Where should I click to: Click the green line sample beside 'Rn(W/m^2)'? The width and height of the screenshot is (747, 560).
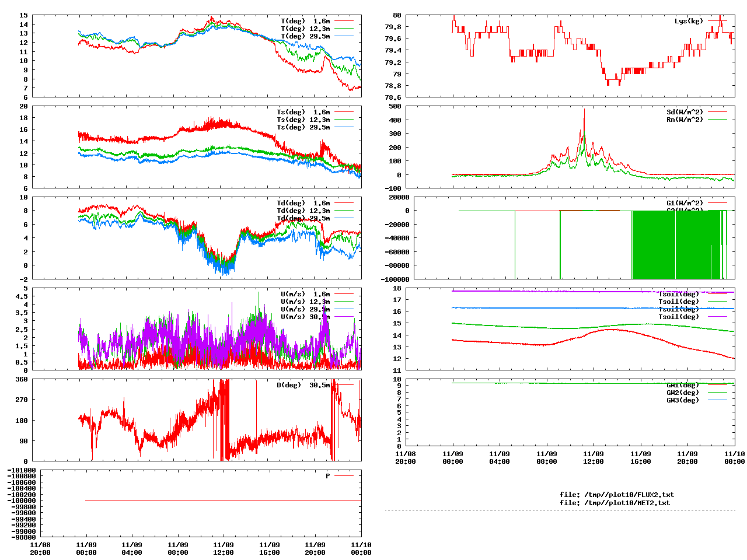[x=718, y=120]
